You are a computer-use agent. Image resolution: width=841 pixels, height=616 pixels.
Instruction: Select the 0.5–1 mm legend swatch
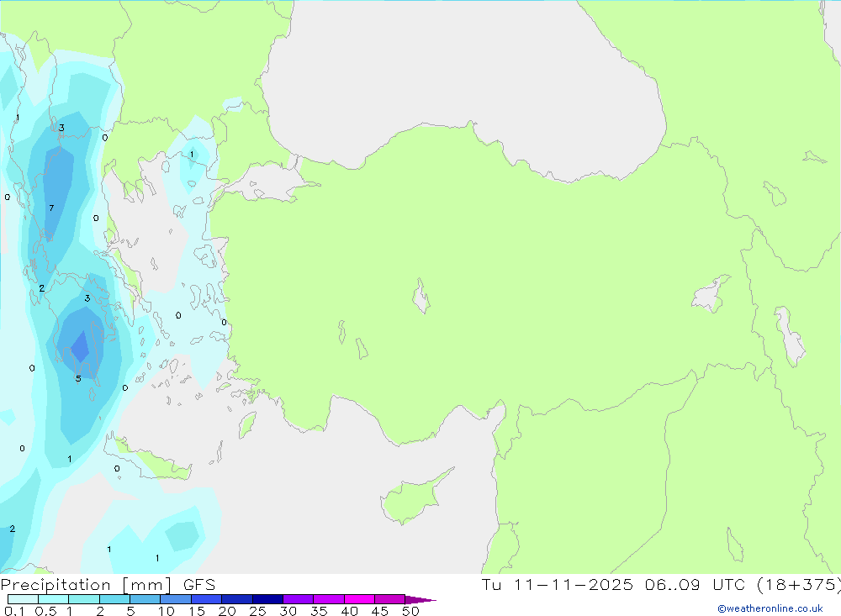(53, 599)
